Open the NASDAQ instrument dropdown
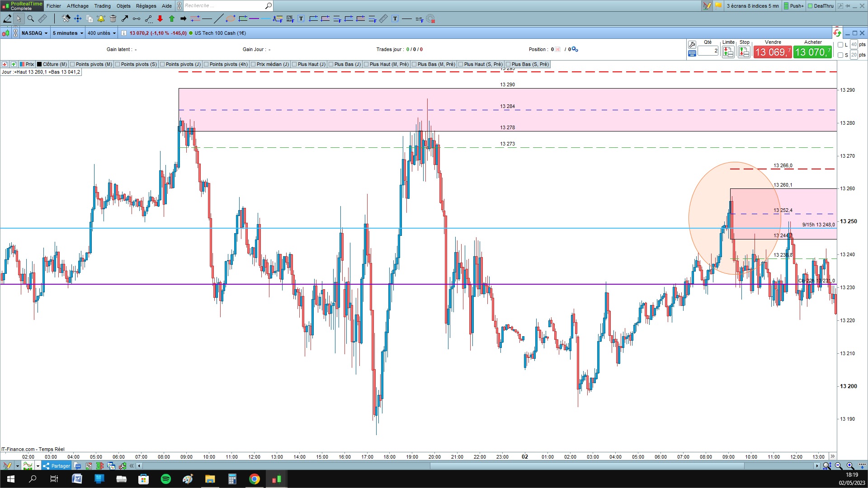Screen dimensions: 868x488 click(34, 33)
